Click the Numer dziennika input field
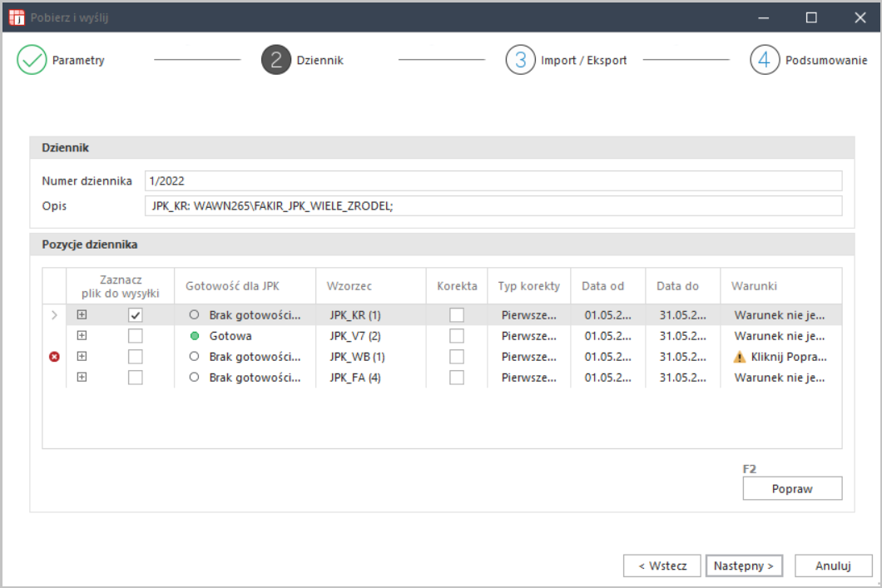Screen dimensions: 882x588 point(493,180)
